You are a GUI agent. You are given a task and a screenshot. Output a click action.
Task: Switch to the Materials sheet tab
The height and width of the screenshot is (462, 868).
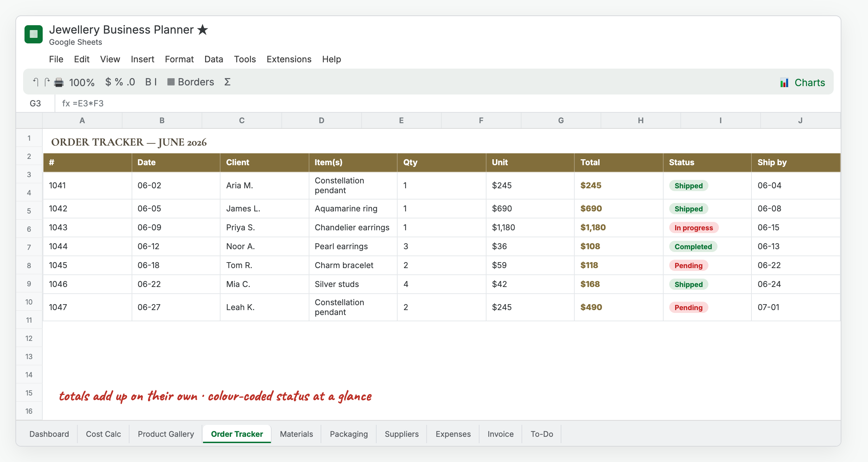point(296,434)
